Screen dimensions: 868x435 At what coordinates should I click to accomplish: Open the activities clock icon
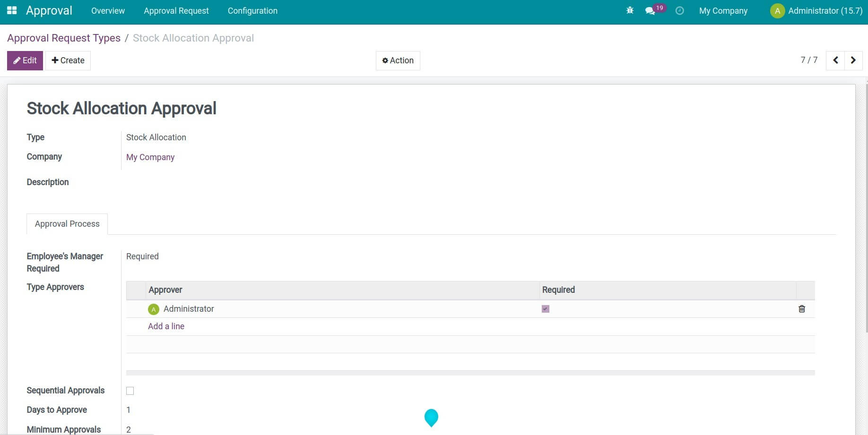click(x=679, y=10)
